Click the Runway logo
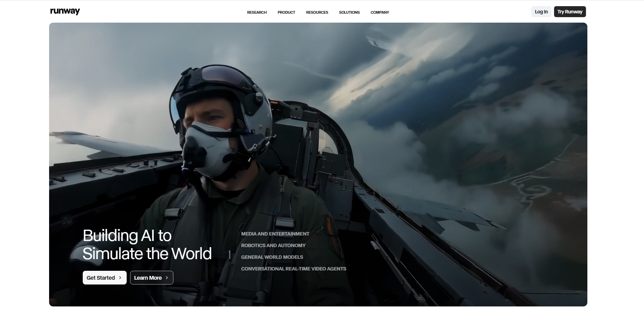This screenshot has width=644, height=315. 65,11
